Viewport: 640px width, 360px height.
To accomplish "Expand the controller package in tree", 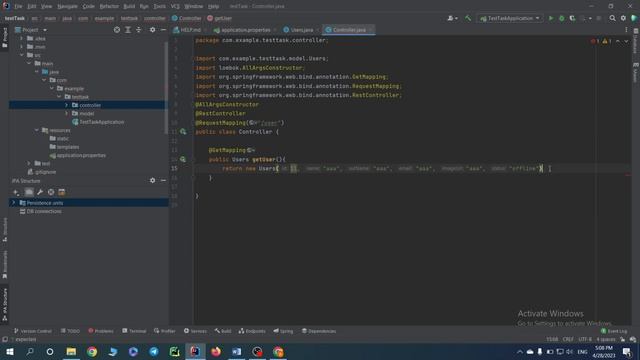I will tap(67, 105).
